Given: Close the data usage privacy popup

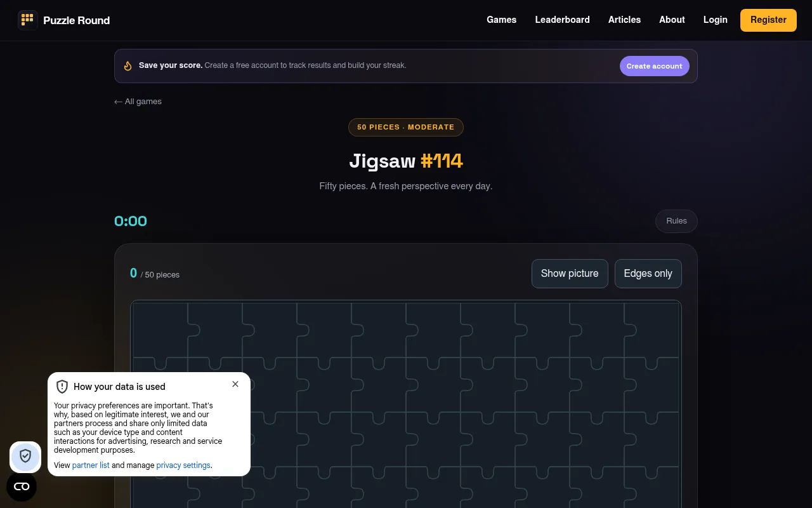Looking at the screenshot, I should (235, 384).
